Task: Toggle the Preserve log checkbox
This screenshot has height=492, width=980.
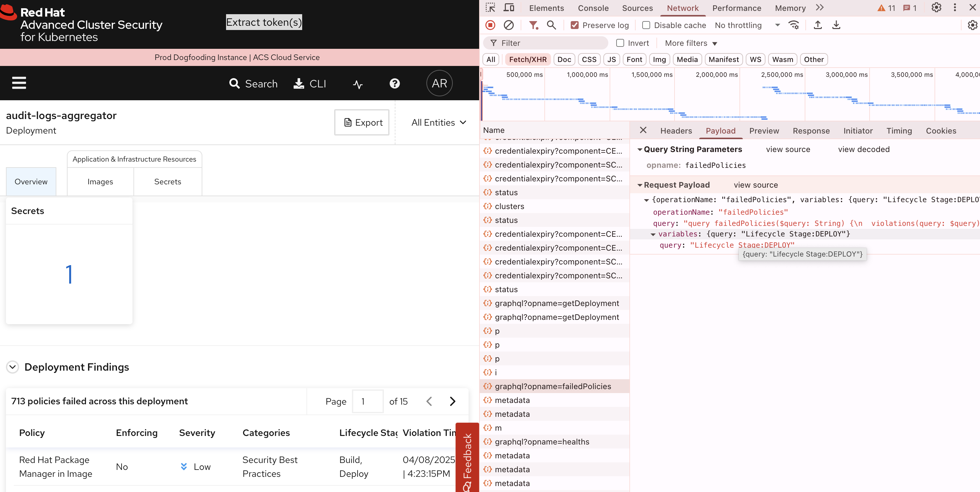Action: (x=574, y=25)
